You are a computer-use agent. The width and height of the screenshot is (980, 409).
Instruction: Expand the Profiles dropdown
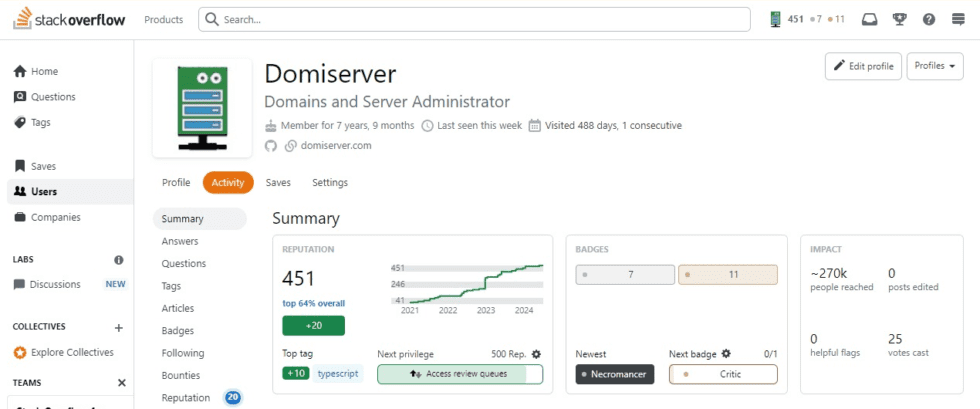[x=934, y=66]
